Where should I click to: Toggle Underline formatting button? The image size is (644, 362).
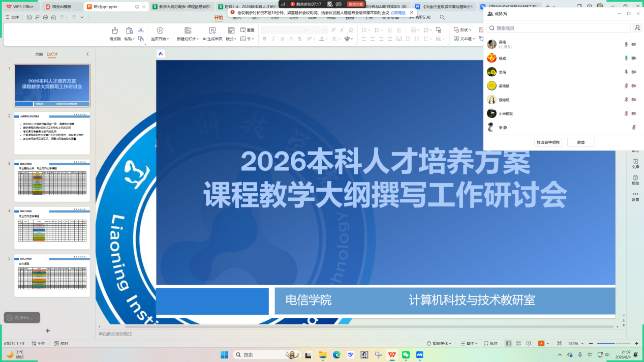282,39
